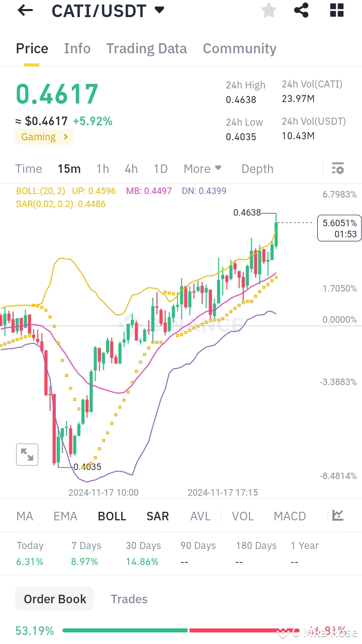Viewport: 362px width, 644px height.
Task: Expand the More timeframes dropdown
Action: pyautogui.click(x=203, y=168)
